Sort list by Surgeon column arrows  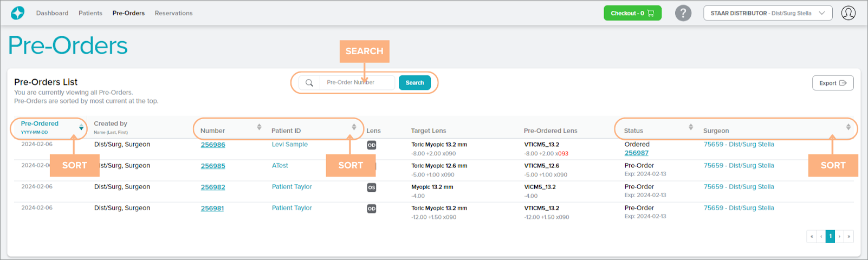[848, 127]
